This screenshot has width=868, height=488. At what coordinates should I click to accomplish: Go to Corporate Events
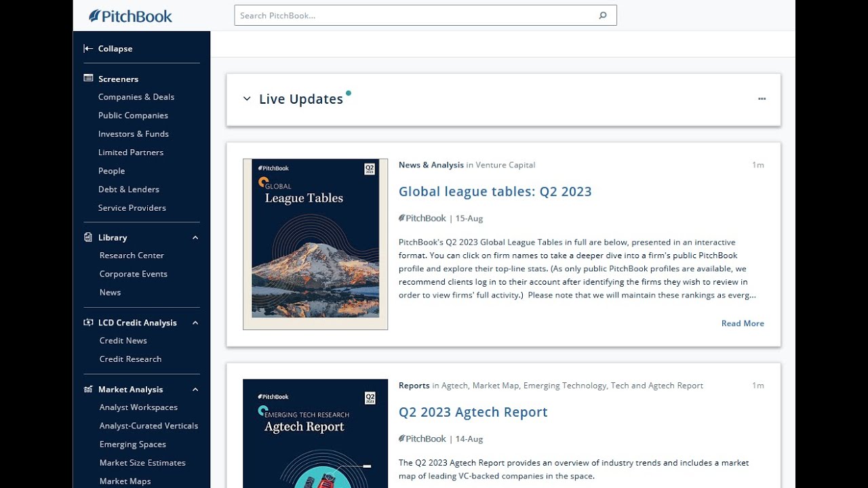134,274
